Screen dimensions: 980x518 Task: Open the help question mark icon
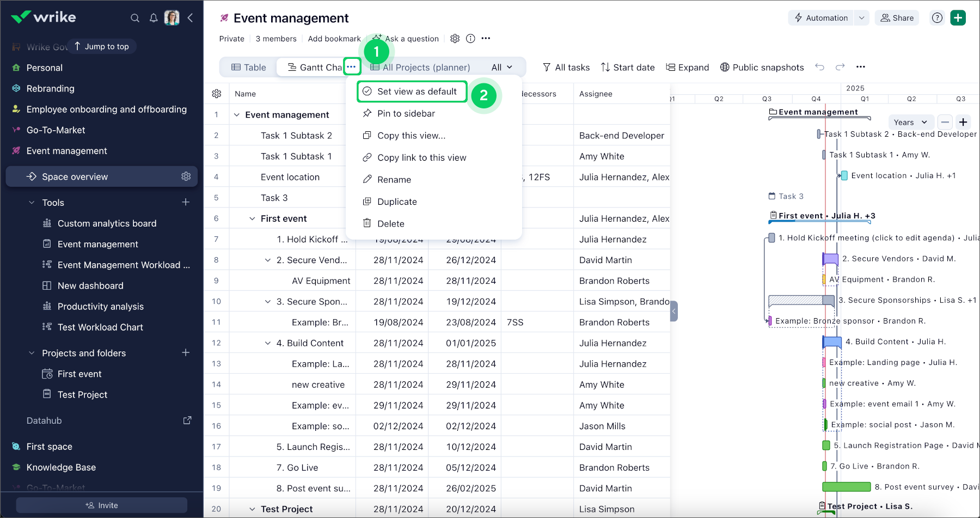click(937, 18)
